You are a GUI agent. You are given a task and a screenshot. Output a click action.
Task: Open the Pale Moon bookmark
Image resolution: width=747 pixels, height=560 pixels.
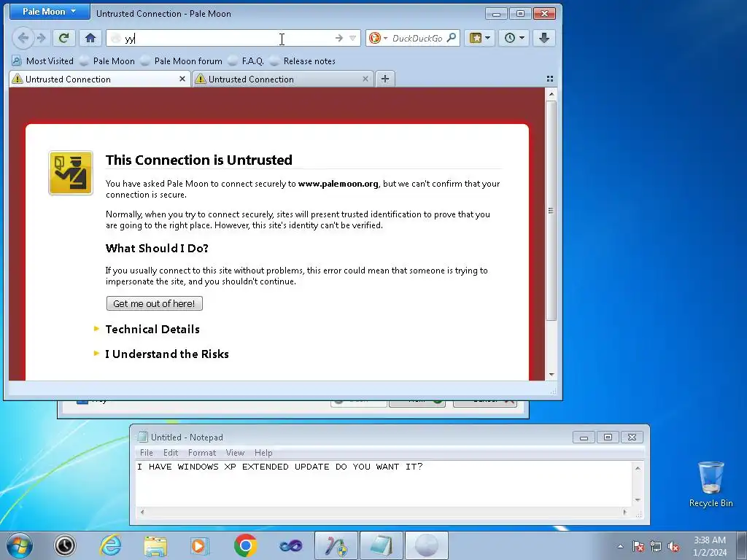pos(108,61)
